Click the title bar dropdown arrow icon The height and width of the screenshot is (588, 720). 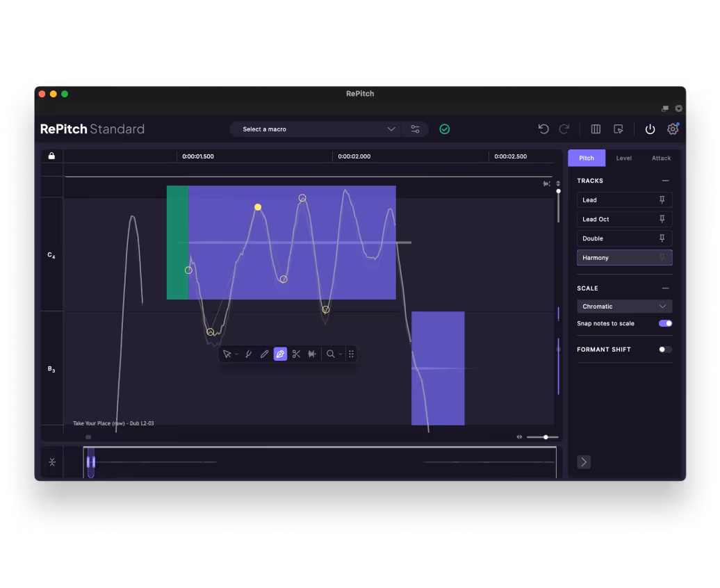pos(679,108)
